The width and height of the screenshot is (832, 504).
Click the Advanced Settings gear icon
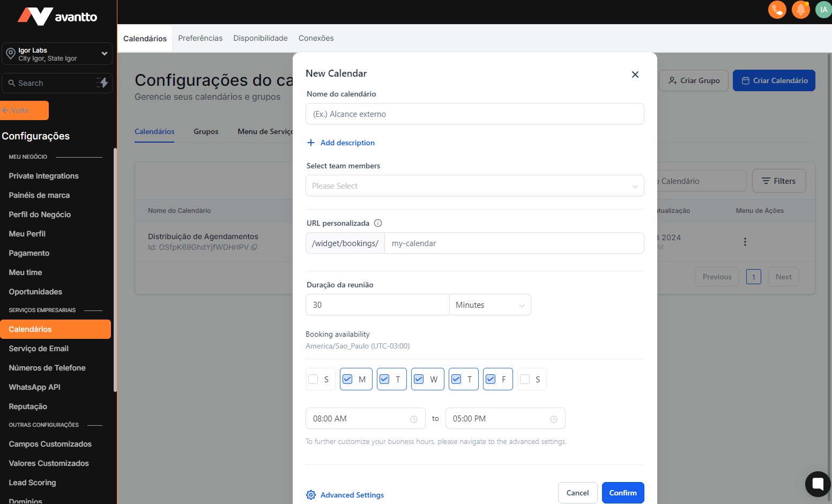pyautogui.click(x=311, y=495)
